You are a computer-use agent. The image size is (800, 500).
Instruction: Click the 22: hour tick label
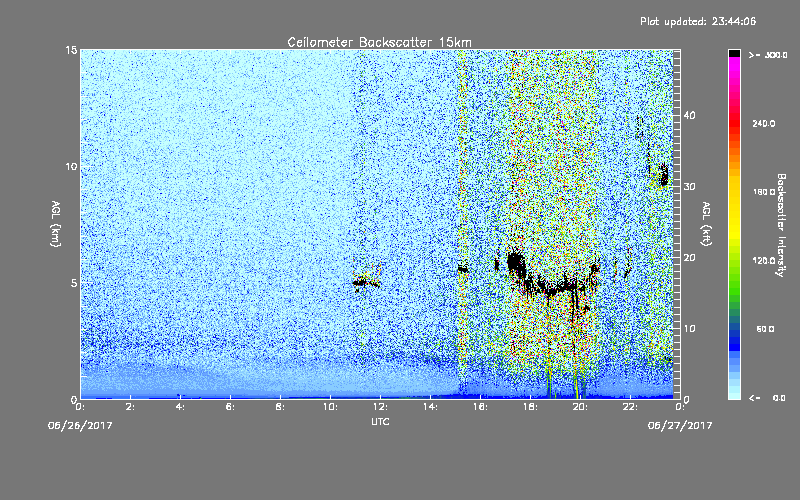point(630,407)
